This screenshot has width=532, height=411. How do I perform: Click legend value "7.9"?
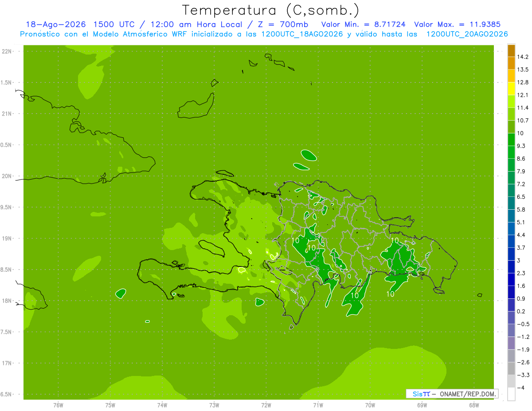521,171
